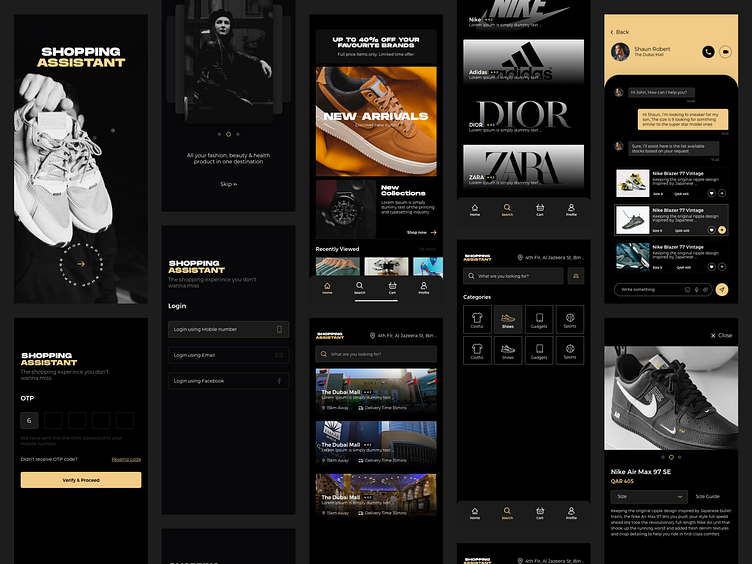Screen dimensions: 752x564
Task: Select last dot under Nike product image
Action: click(x=680, y=457)
